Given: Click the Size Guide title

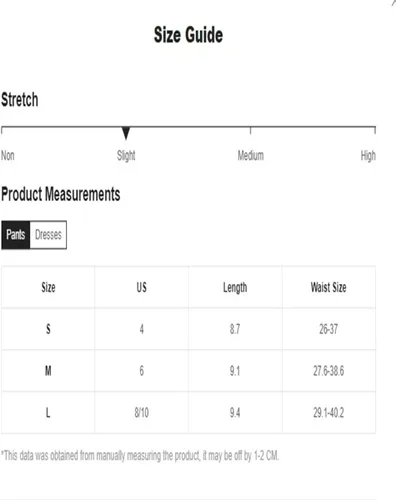Looking at the screenshot, I should (x=188, y=35).
